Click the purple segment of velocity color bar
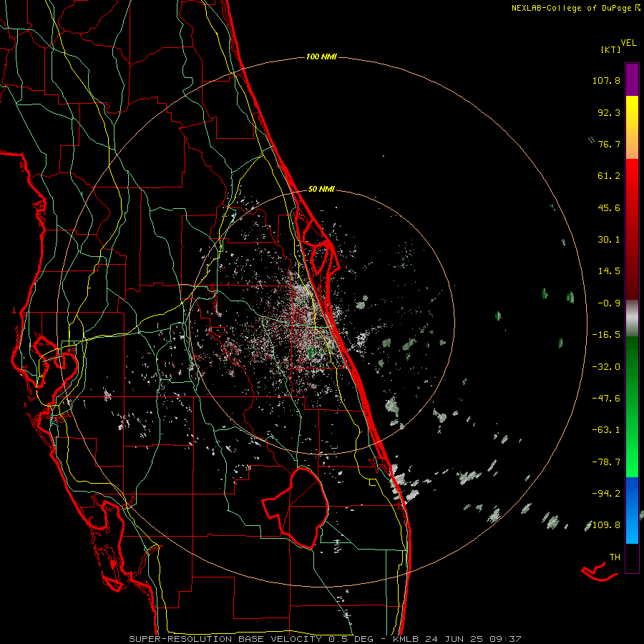Viewport: 644px width, 644px height. (x=632, y=79)
